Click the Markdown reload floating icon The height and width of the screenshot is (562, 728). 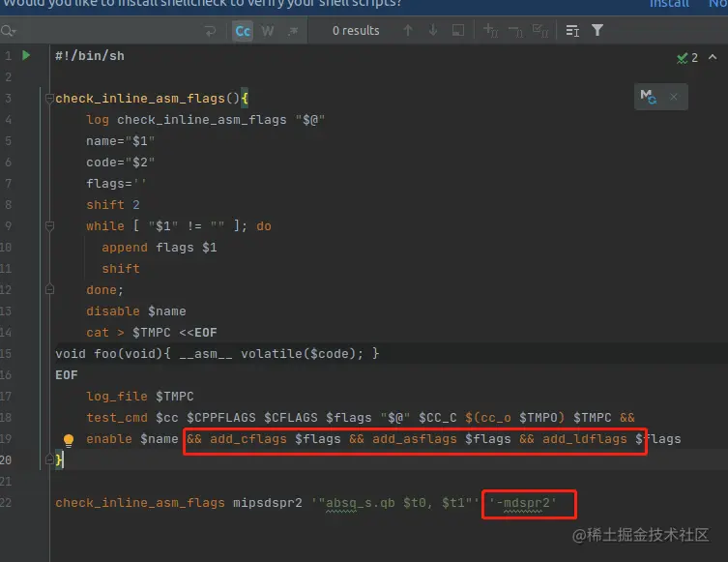coord(648,97)
